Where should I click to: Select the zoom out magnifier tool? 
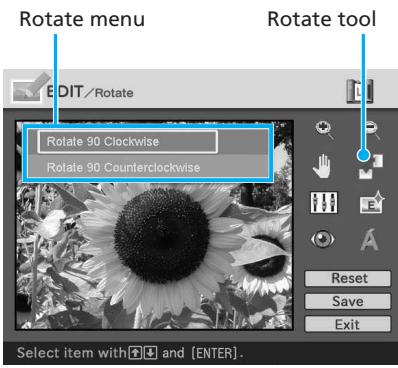click(372, 130)
